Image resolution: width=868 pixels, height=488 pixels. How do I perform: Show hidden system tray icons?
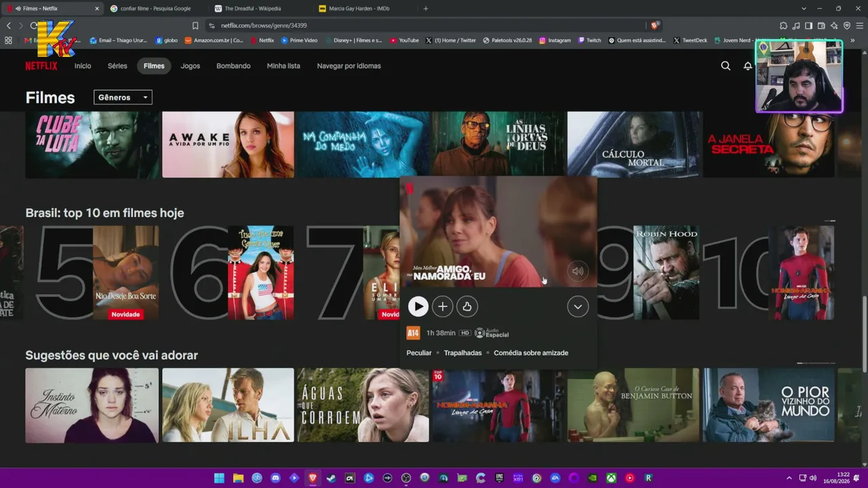point(789,478)
